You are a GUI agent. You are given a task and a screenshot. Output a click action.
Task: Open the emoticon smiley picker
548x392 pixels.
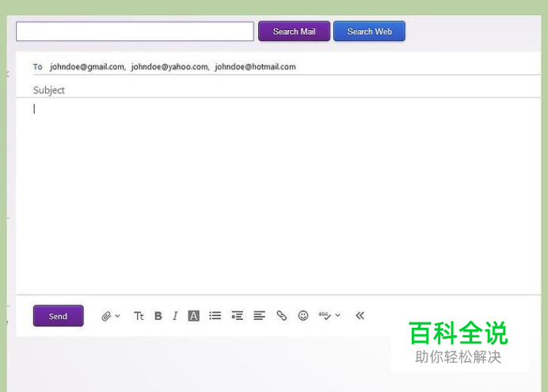tap(303, 316)
